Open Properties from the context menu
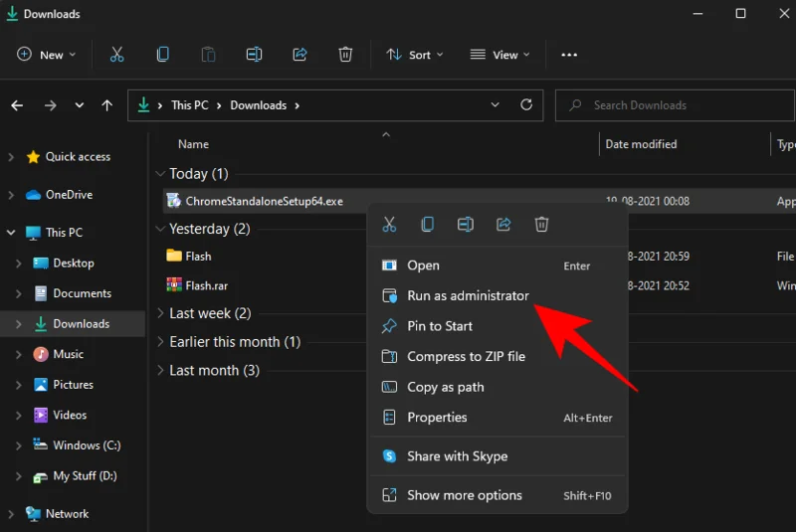The height and width of the screenshot is (532, 796). coord(497,418)
